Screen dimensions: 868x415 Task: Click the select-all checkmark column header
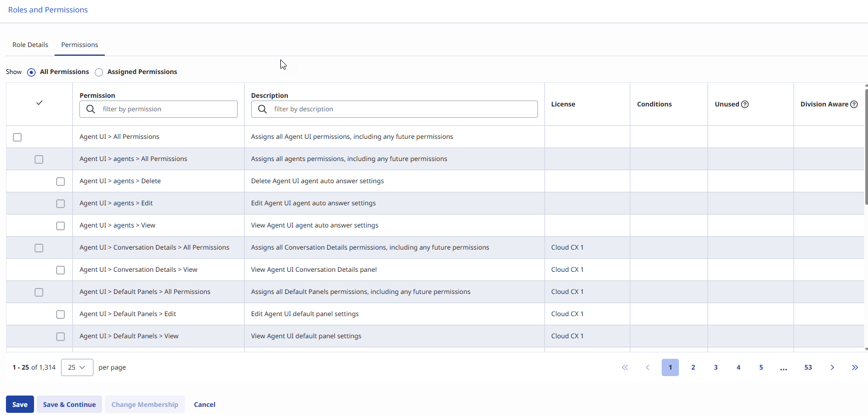[x=39, y=103]
